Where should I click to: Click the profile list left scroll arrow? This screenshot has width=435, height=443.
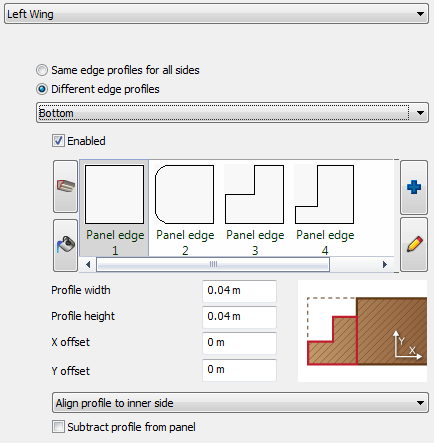[x=88, y=264]
